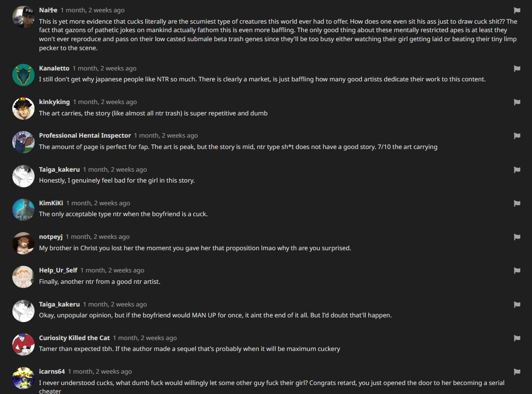This screenshot has width=532, height=394.
Task: Flag kinkyking's comment
Action: (x=517, y=102)
